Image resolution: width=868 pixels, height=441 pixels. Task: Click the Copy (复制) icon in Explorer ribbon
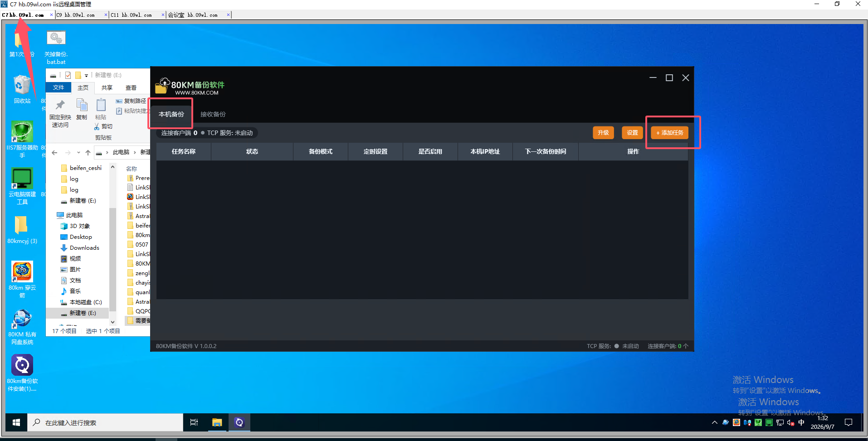(x=82, y=105)
